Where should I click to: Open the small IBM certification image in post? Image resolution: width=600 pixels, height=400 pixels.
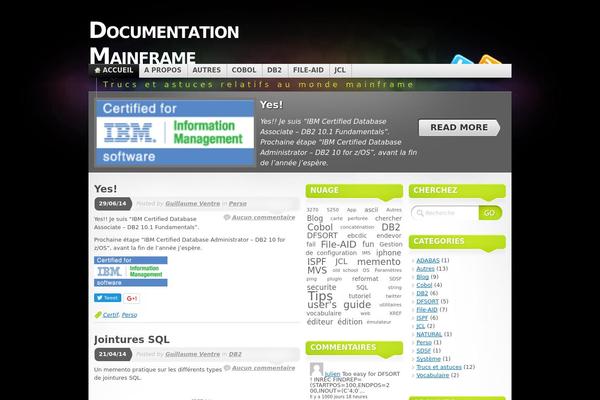pos(130,271)
